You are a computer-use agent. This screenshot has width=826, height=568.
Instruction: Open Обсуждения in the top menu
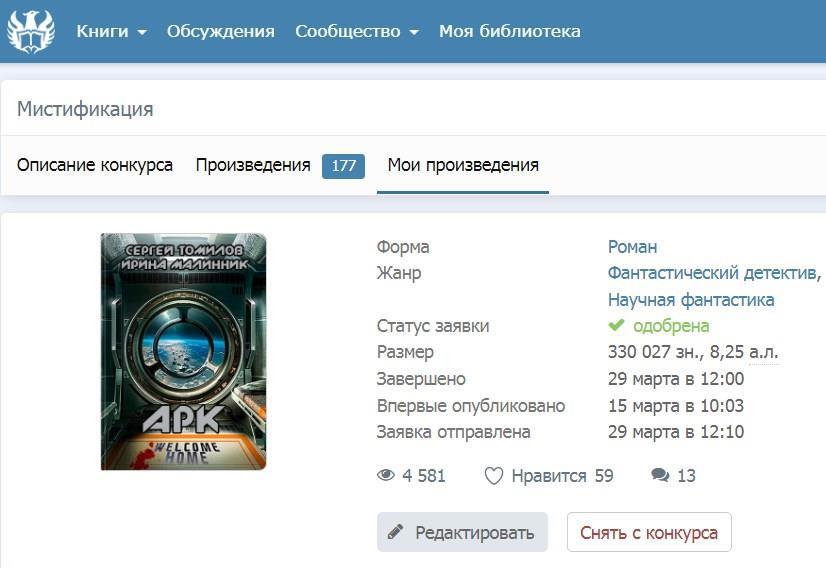click(x=221, y=31)
